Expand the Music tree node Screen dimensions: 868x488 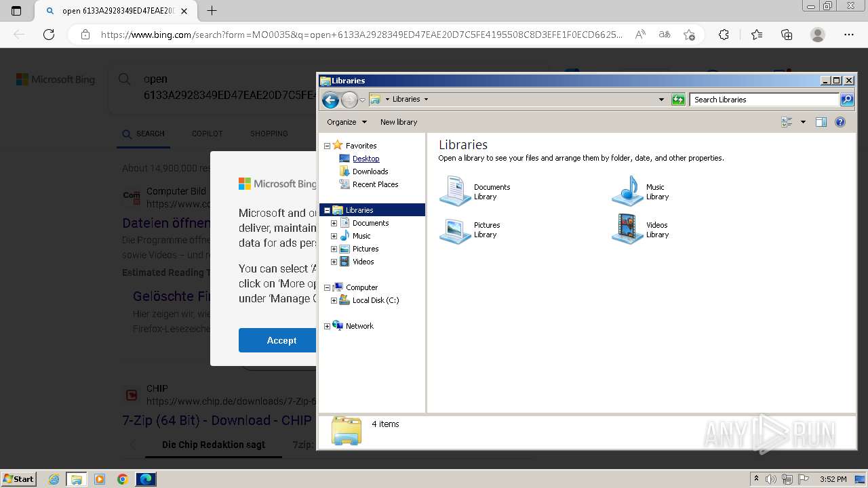coord(334,236)
